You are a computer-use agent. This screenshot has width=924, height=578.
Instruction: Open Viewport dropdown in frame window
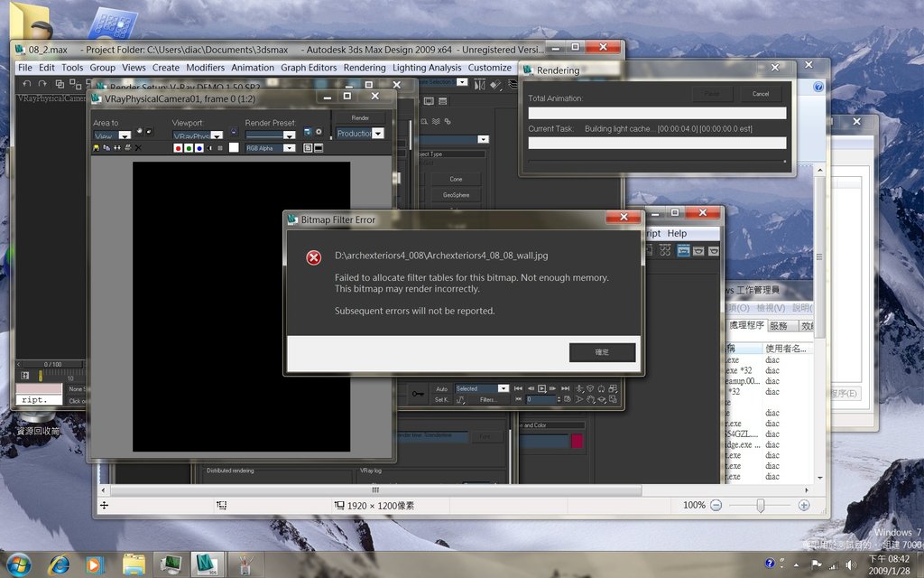coord(217,135)
